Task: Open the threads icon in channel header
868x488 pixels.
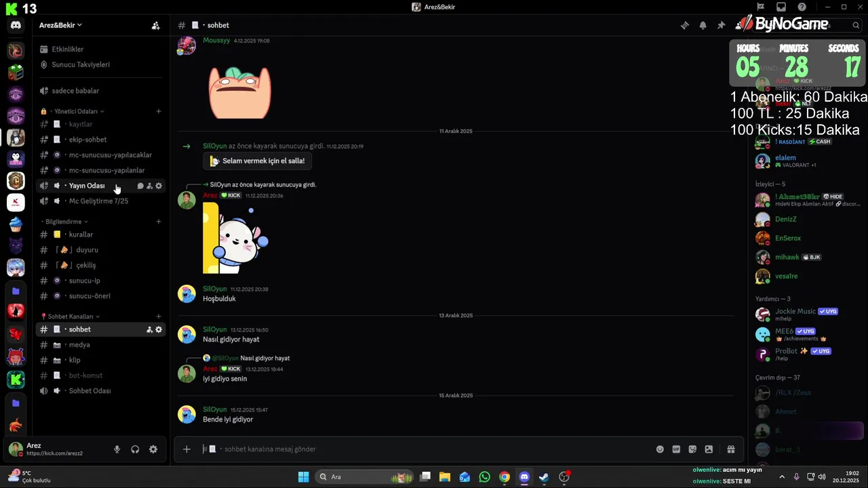Action: click(685, 25)
